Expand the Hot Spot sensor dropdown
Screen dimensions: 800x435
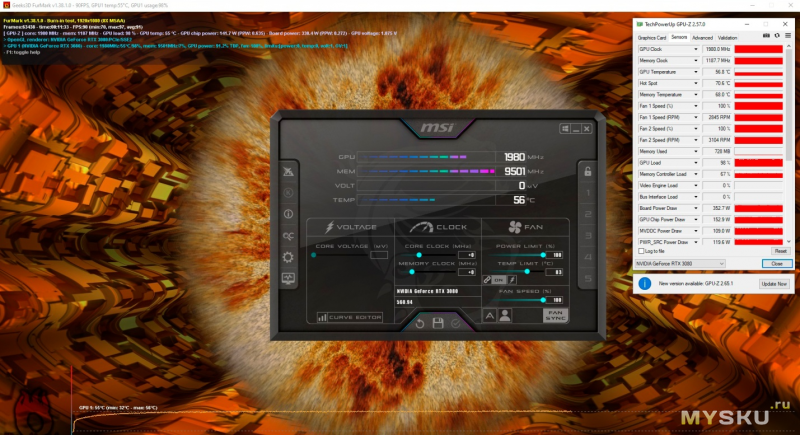click(695, 83)
